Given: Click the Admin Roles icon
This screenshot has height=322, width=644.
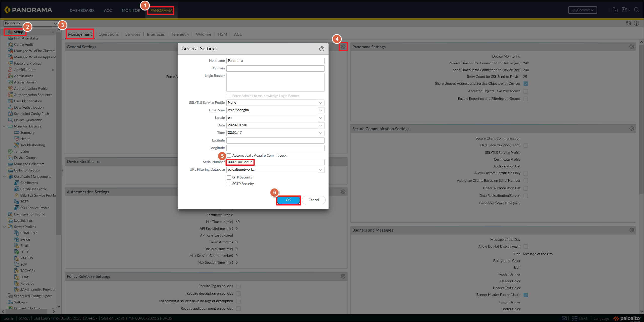Looking at the screenshot, I should pyautogui.click(x=10, y=76).
